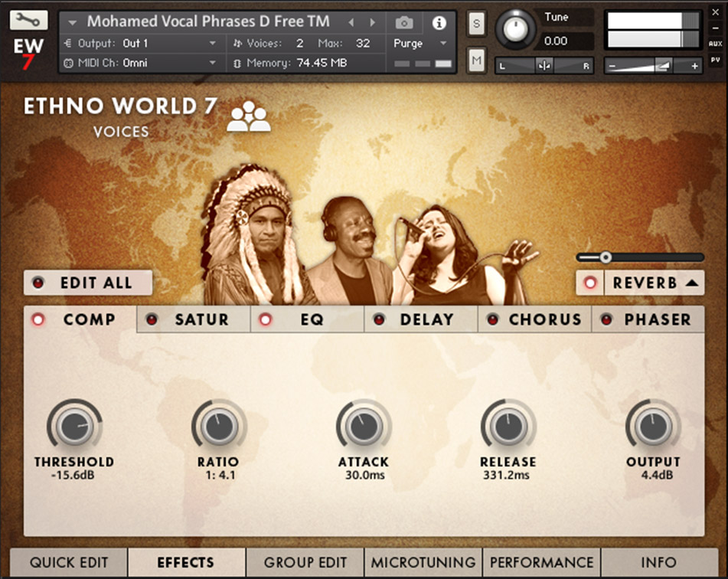Click the Tune knob
This screenshot has height=579, width=728.
(x=514, y=29)
